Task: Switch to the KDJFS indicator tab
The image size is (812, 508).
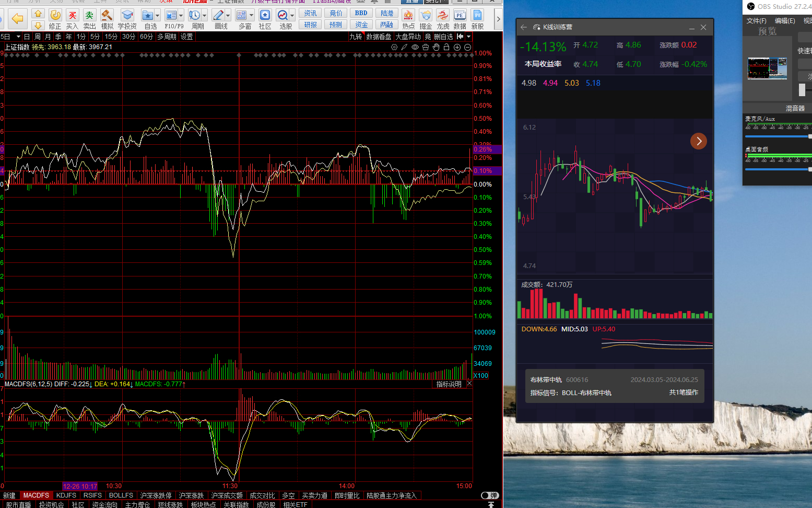Action: click(66, 495)
